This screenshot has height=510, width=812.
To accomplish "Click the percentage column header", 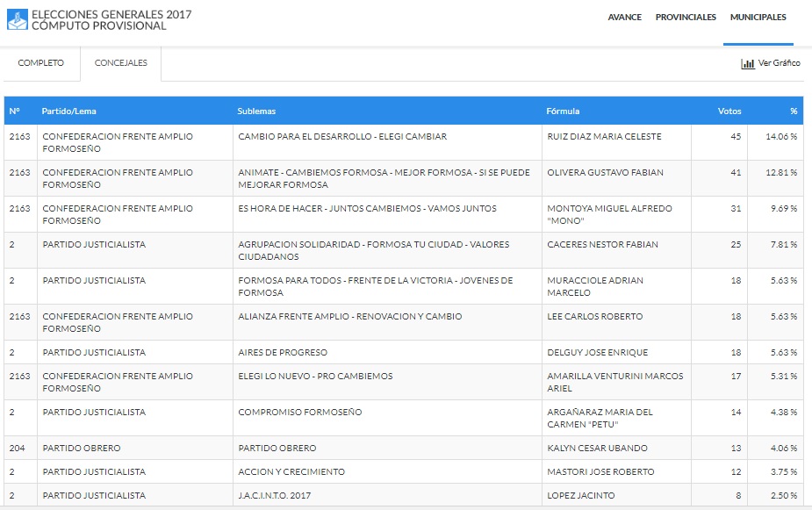I will pos(793,111).
